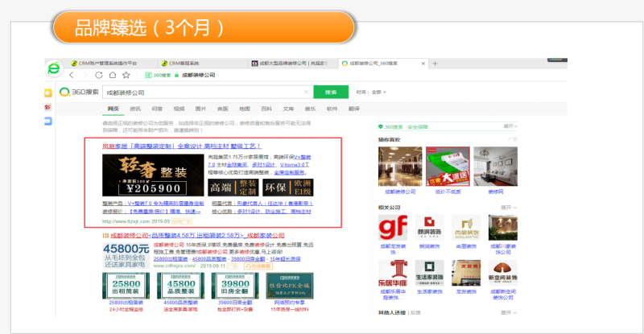The image size is (644, 334).
Task: Open the 新空间装饰 company logo
Action: pos(502,273)
